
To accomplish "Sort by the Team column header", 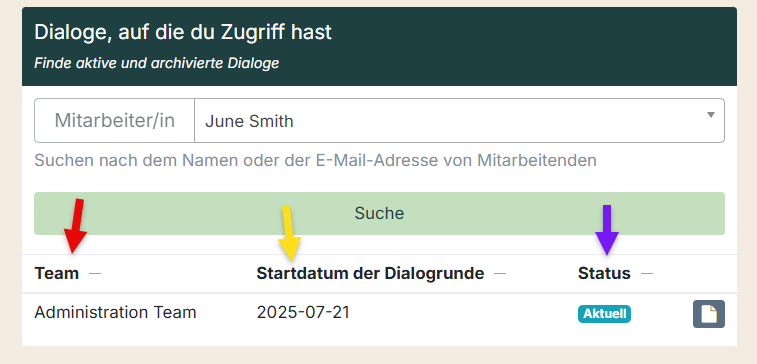I will [x=56, y=274].
